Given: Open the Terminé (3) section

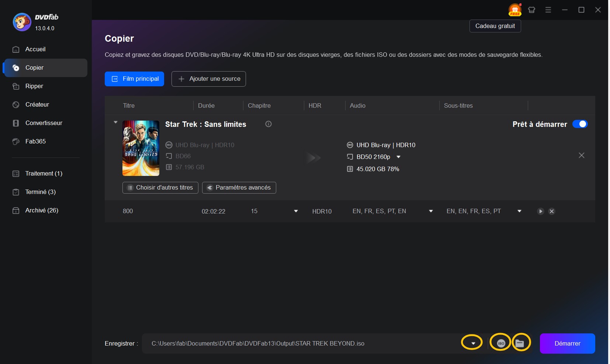Looking at the screenshot, I should coord(40,192).
